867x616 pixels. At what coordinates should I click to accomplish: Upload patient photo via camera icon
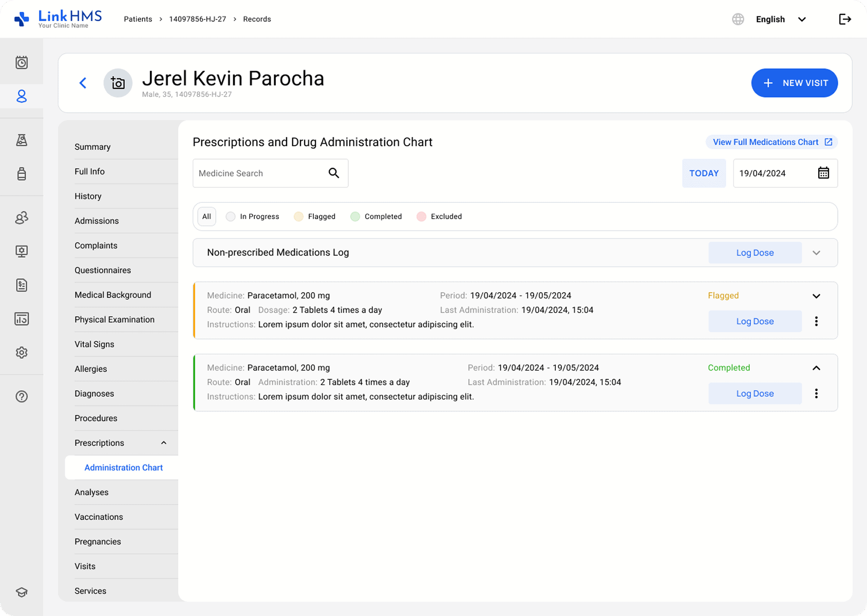[x=118, y=83]
